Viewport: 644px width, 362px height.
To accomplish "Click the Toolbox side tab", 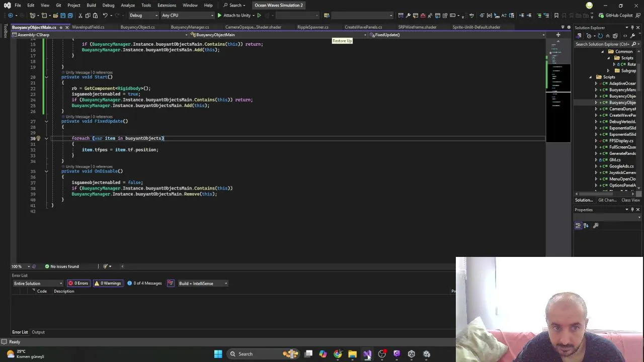I will pyautogui.click(x=5, y=32).
